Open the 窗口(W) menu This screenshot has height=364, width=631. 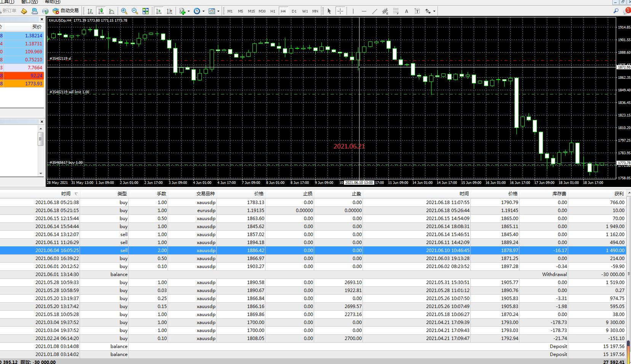29,2
